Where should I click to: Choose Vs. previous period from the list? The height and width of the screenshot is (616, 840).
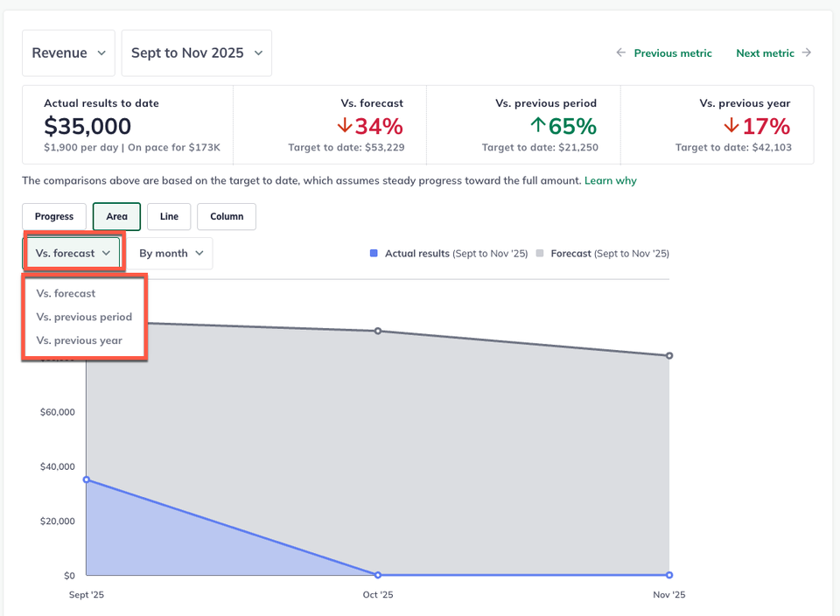click(84, 317)
